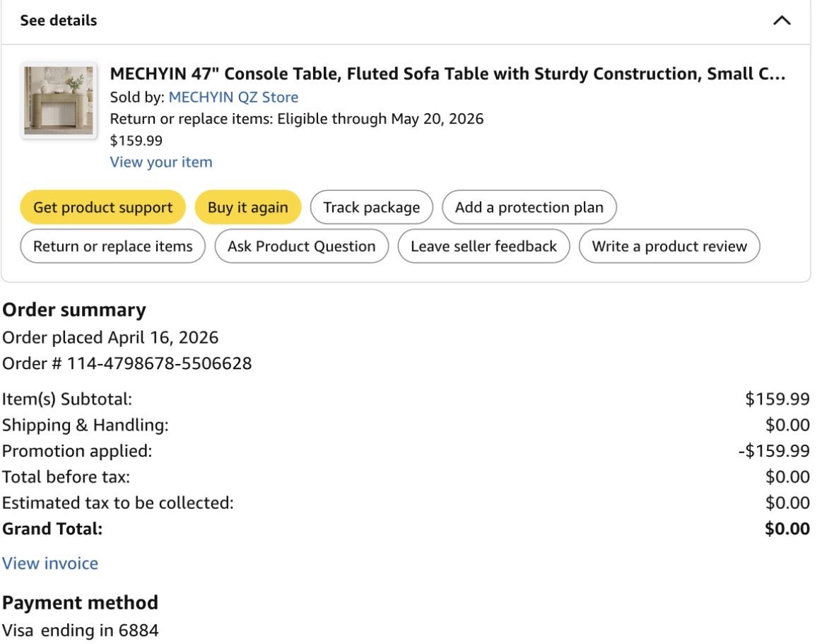Write a product review for the table

click(669, 247)
